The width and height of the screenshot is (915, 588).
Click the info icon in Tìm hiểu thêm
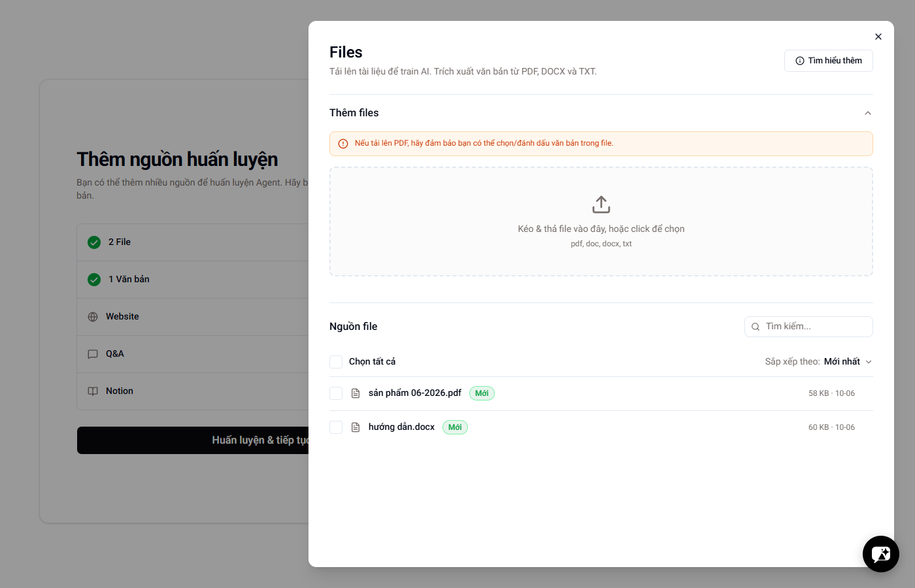[x=800, y=61]
